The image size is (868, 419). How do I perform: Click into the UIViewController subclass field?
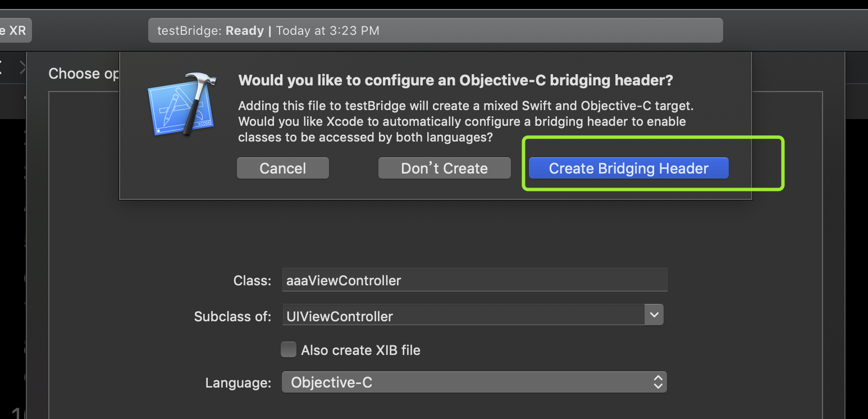coord(463,316)
